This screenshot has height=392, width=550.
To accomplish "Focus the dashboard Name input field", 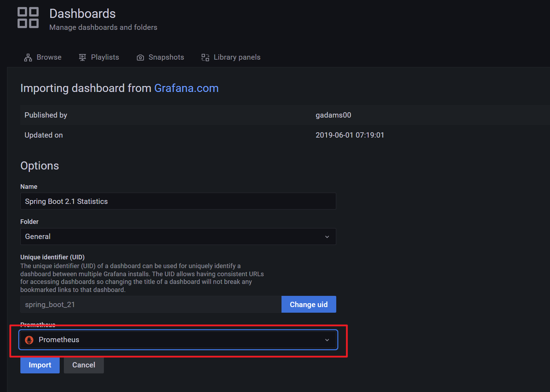I will coord(178,201).
